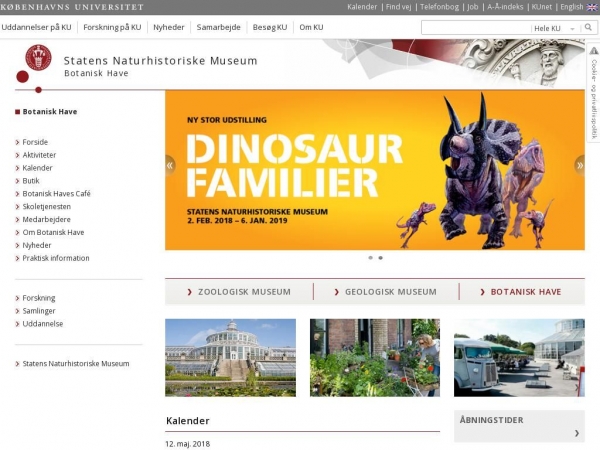
Task: Switch language to English
Action: click(x=572, y=7)
